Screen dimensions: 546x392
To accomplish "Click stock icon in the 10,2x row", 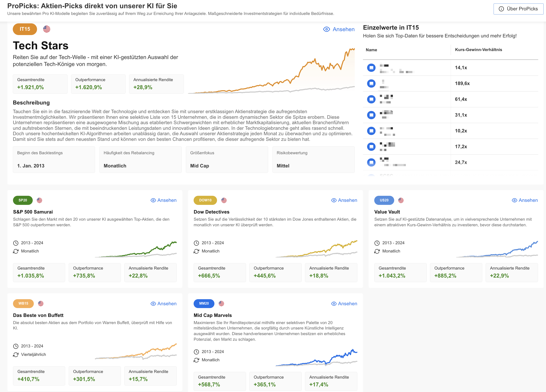I will pos(371,131).
